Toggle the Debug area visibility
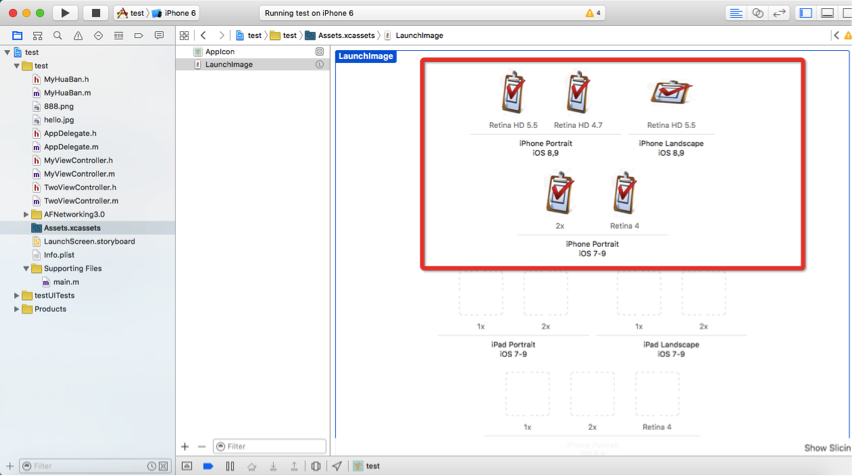Viewport: 865px width, 476px height. tap(827, 13)
